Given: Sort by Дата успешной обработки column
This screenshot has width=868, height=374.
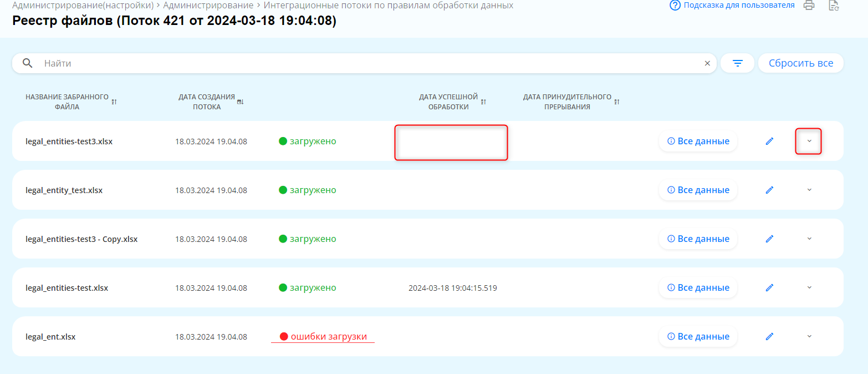Looking at the screenshot, I should (483, 102).
